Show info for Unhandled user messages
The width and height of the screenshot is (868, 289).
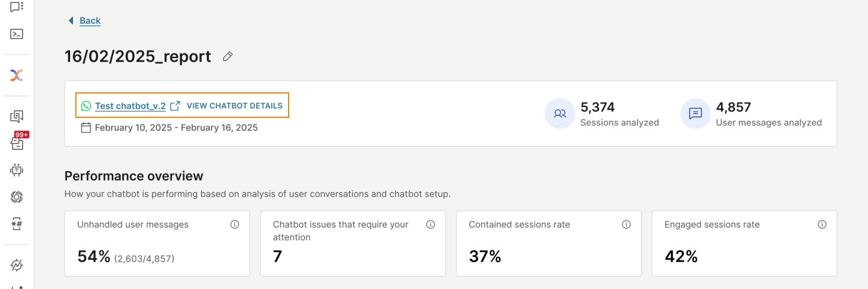click(x=235, y=225)
